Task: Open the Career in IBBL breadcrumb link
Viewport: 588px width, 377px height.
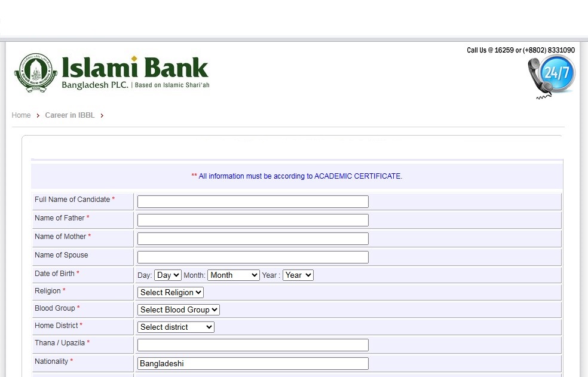Action: click(70, 115)
